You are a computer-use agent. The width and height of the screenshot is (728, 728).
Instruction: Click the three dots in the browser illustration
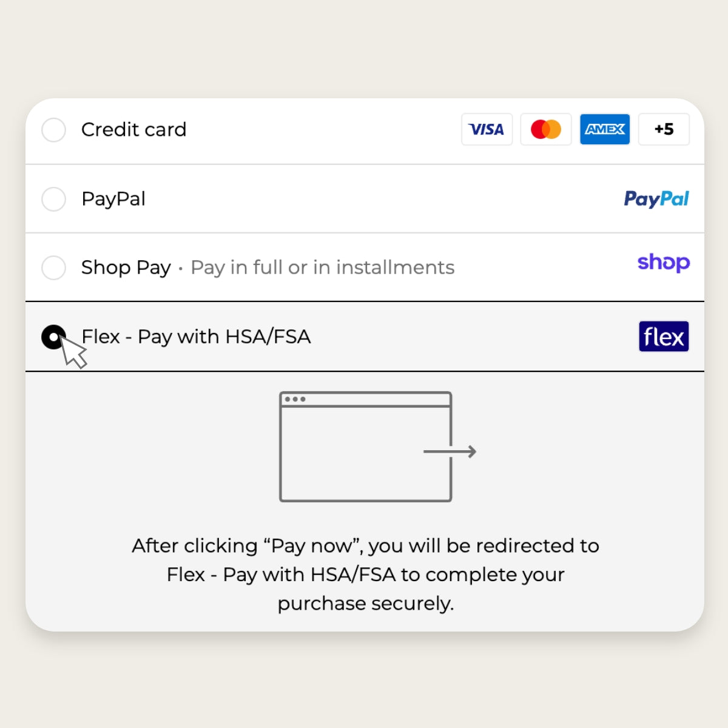pos(295,399)
